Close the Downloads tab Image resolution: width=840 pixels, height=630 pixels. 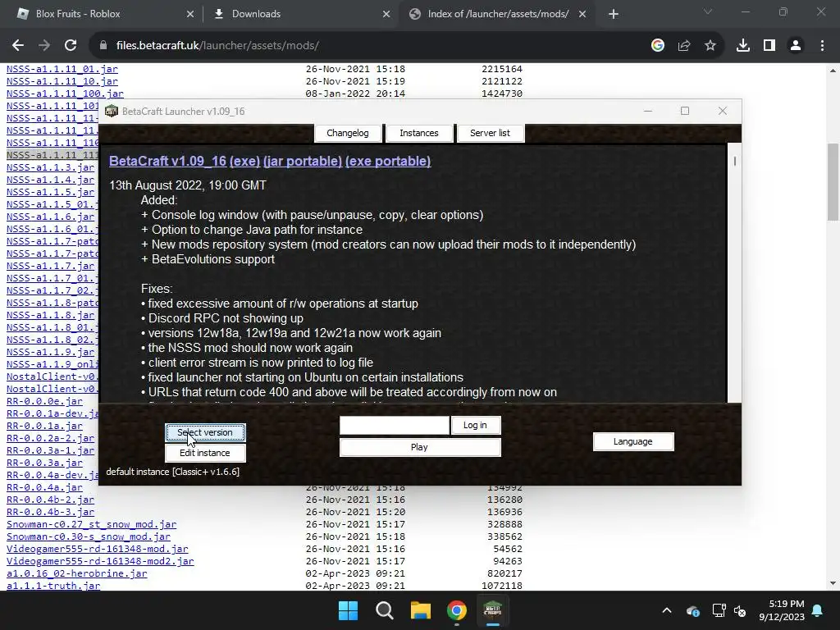click(386, 15)
